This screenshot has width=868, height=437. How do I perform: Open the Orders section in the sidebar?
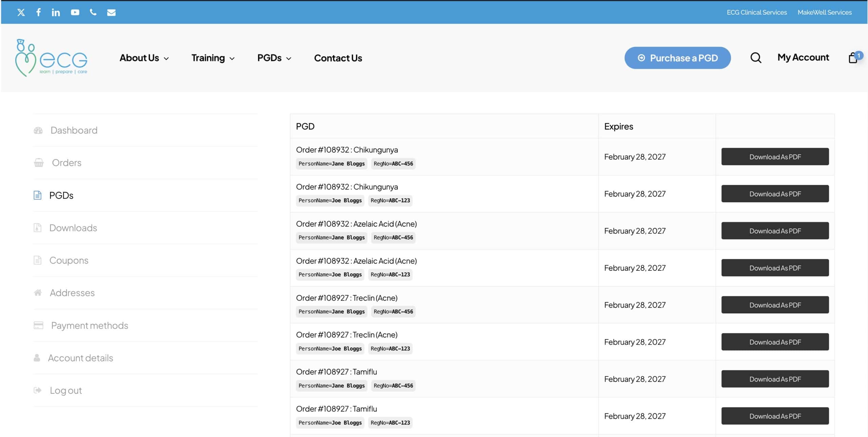click(x=66, y=162)
